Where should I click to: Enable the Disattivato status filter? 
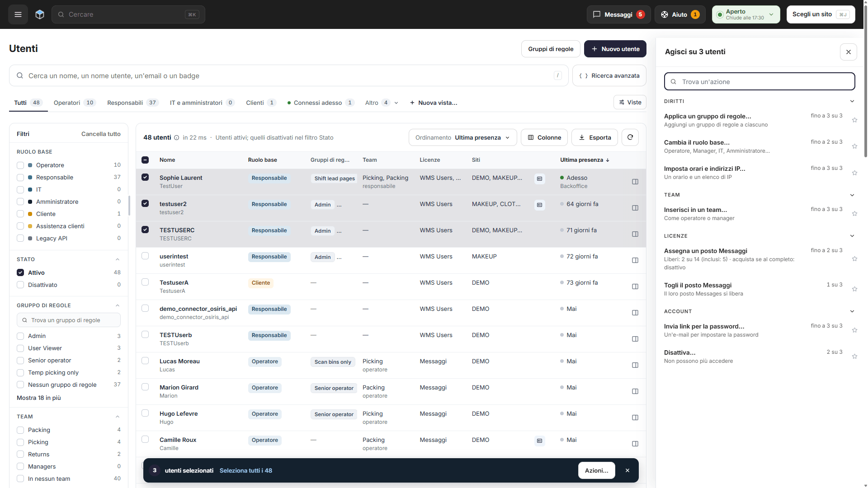[20, 285]
